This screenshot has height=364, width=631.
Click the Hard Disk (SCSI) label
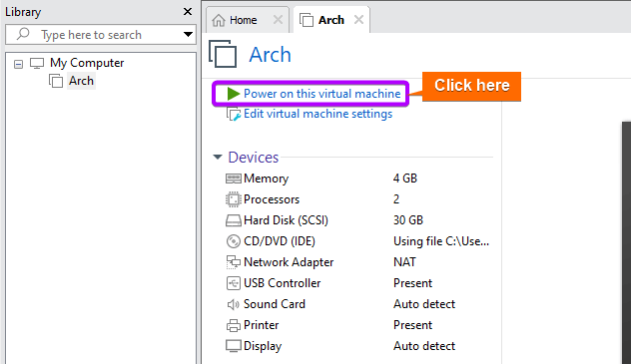287,220
